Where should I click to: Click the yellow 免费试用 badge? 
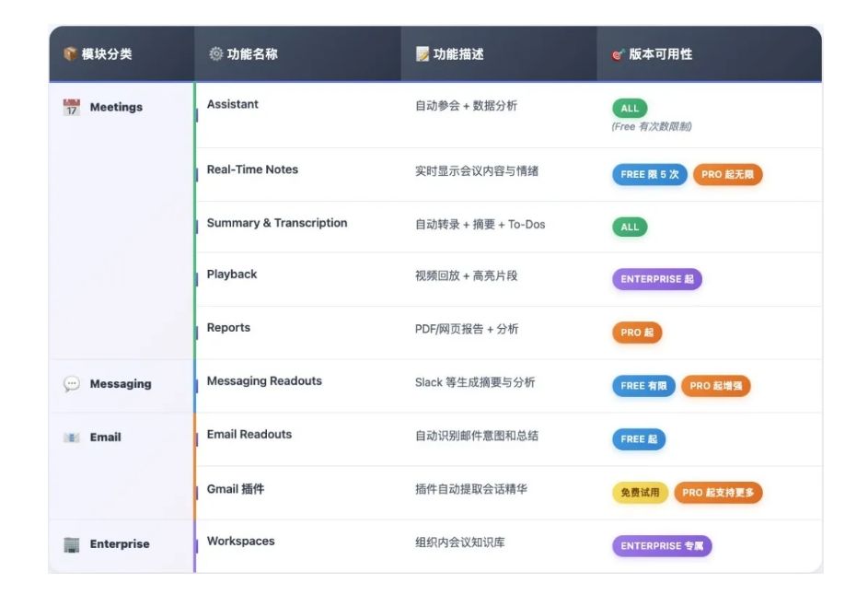click(640, 493)
